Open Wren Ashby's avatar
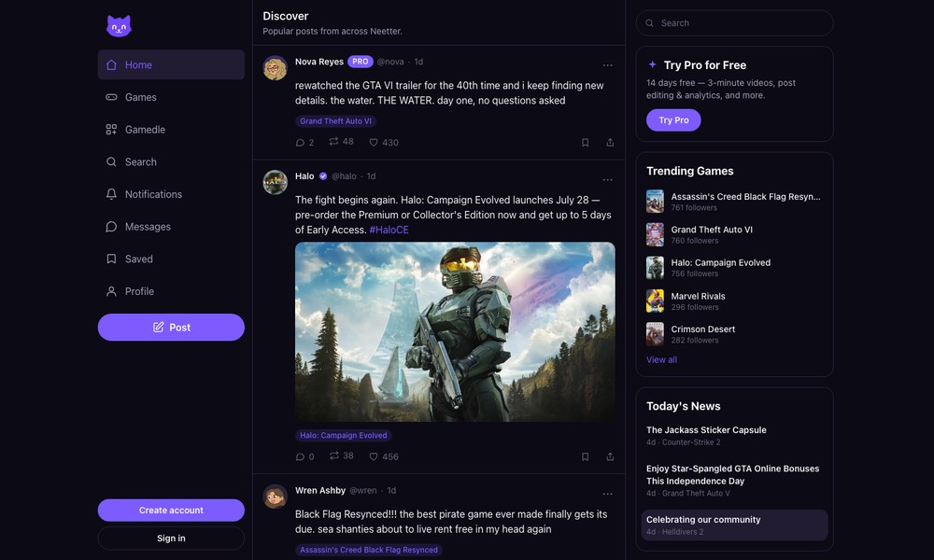934x560 pixels. tap(276, 497)
